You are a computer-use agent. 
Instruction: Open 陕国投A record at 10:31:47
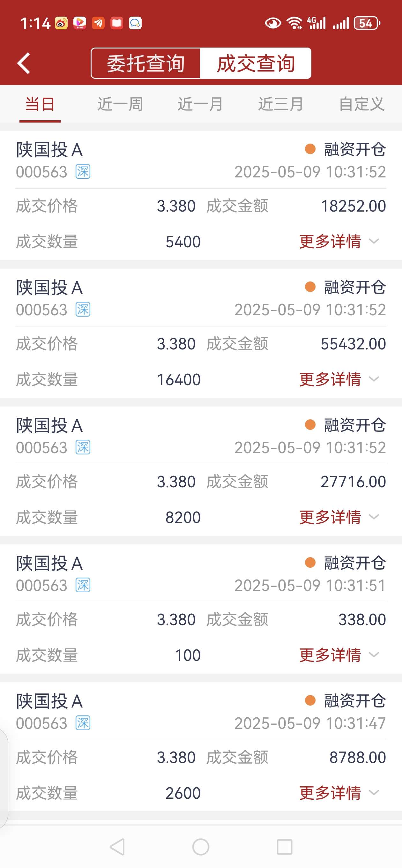(x=201, y=747)
